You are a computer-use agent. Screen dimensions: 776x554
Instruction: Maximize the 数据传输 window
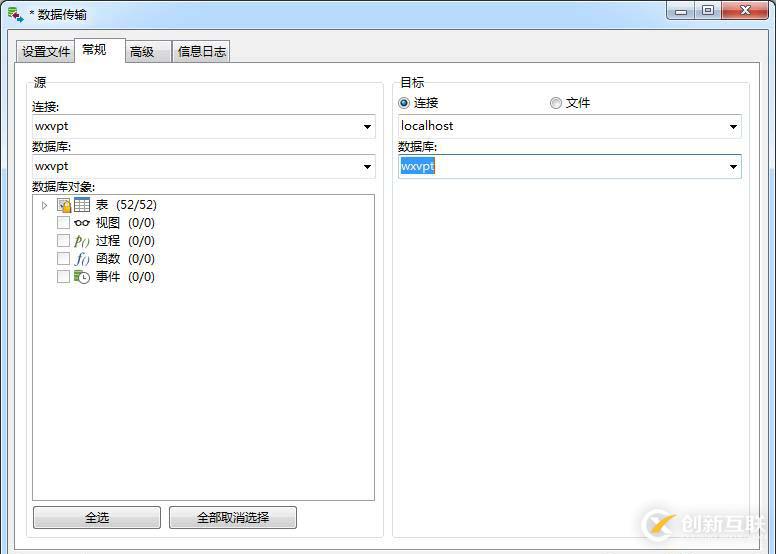point(708,10)
